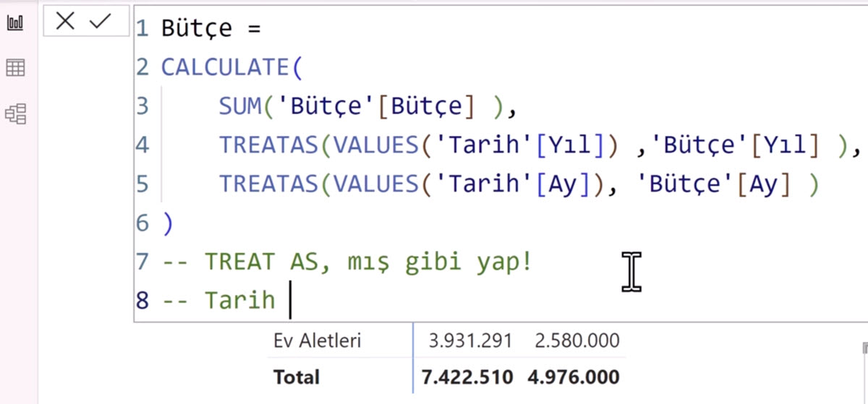Click the 'Tarih'[Yıl] reference on line 4
868x404 pixels.
[x=527, y=145]
